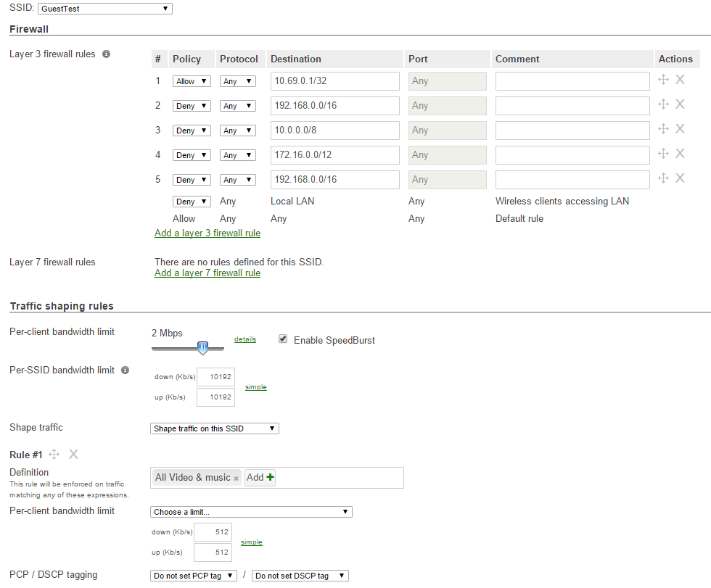Viewport: 711px width, 588px height.
Task: Click the move handle for firewall rule 1
Action: coord(663,80)
